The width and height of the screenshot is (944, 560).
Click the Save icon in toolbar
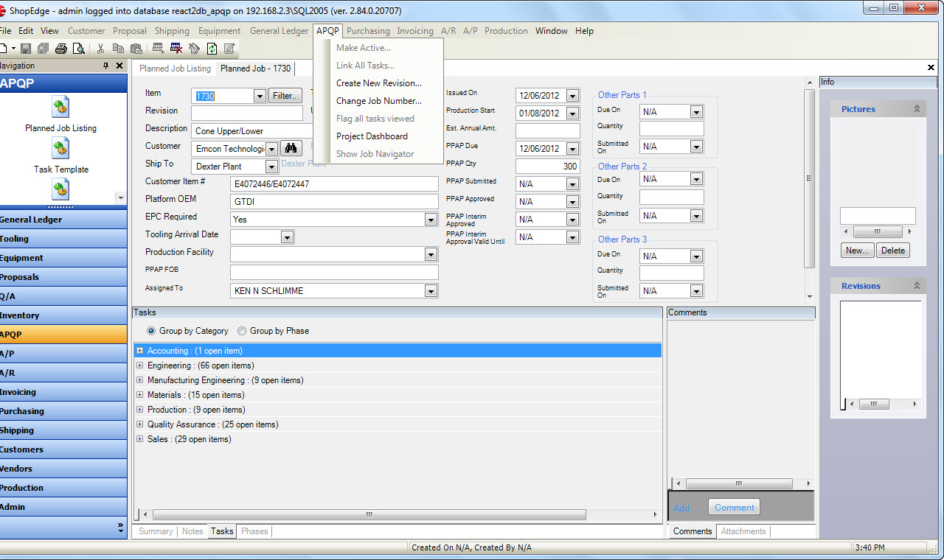[26, 49]
